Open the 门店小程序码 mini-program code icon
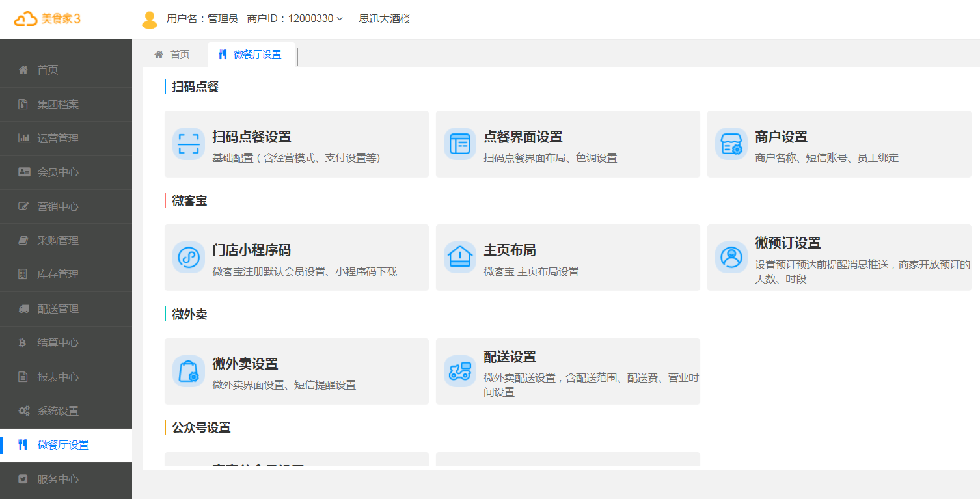Screen dimensions: 980x499 point(189,258)
